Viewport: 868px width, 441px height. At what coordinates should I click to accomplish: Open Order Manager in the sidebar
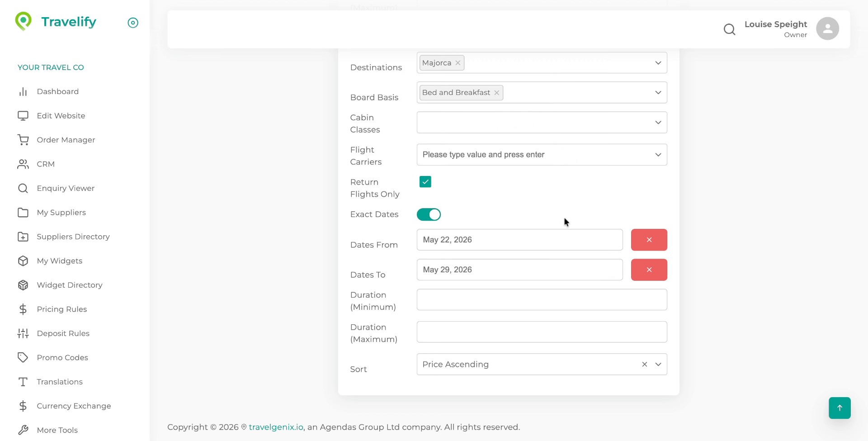click(x=66, y=140)
